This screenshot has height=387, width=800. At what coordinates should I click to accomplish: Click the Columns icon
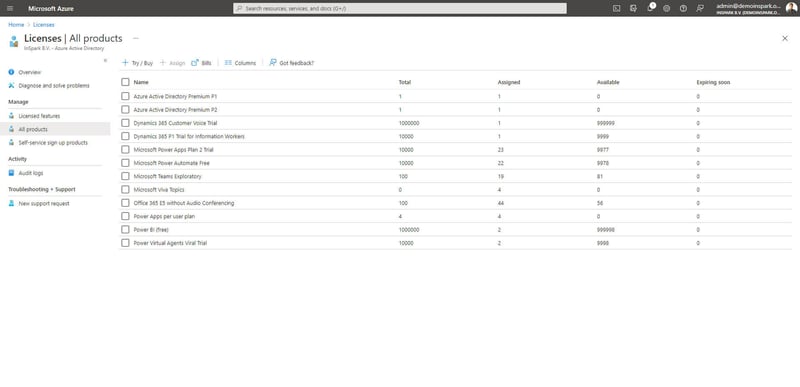pos(228,63)
